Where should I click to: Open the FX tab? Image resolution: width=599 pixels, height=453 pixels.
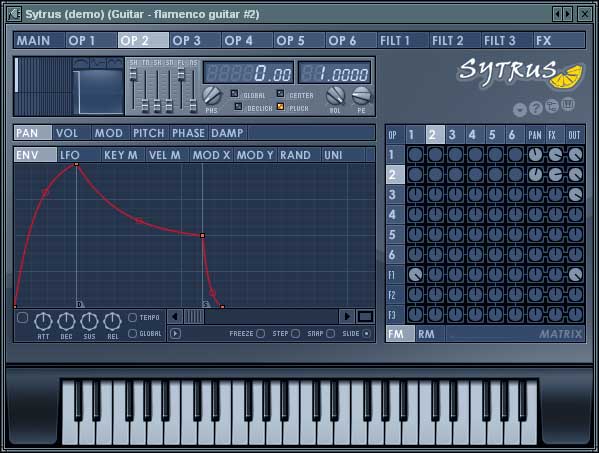tap(559, 40)
